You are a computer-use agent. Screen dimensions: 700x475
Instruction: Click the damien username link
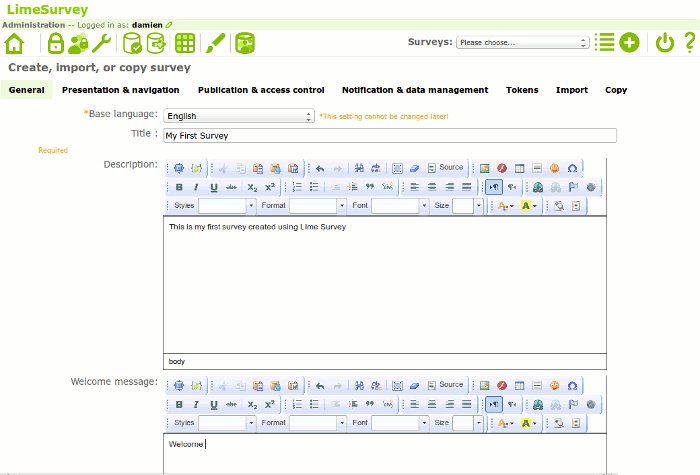tap(148, 24)
